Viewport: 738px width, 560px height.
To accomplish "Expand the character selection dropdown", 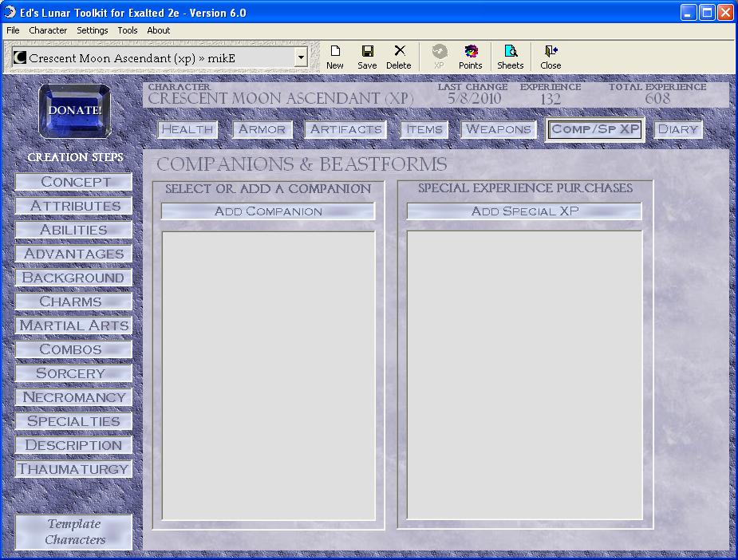I will (301, 57).
